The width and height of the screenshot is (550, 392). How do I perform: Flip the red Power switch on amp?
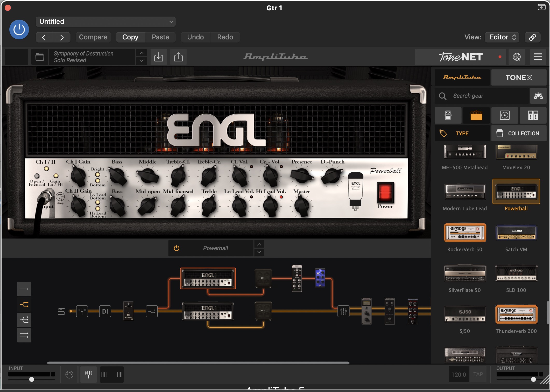pyautogui.click(x=385, y=193)
